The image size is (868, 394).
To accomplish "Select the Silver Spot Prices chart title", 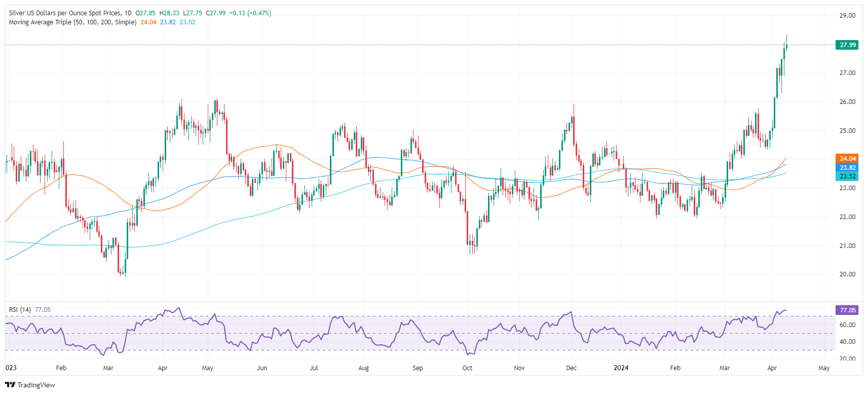I will point(65,13).
